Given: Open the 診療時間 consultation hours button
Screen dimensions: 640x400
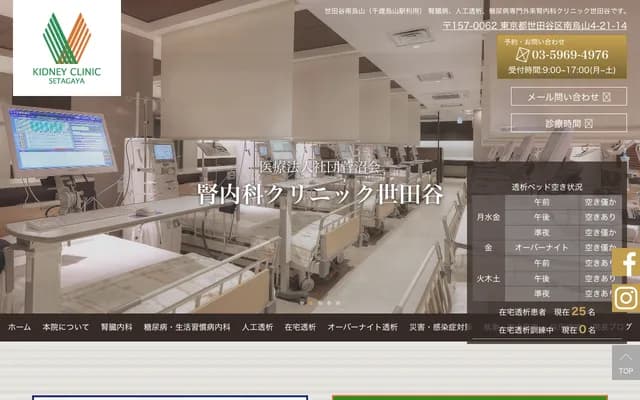Looking at the screenshot, I should tap(569, 123).
